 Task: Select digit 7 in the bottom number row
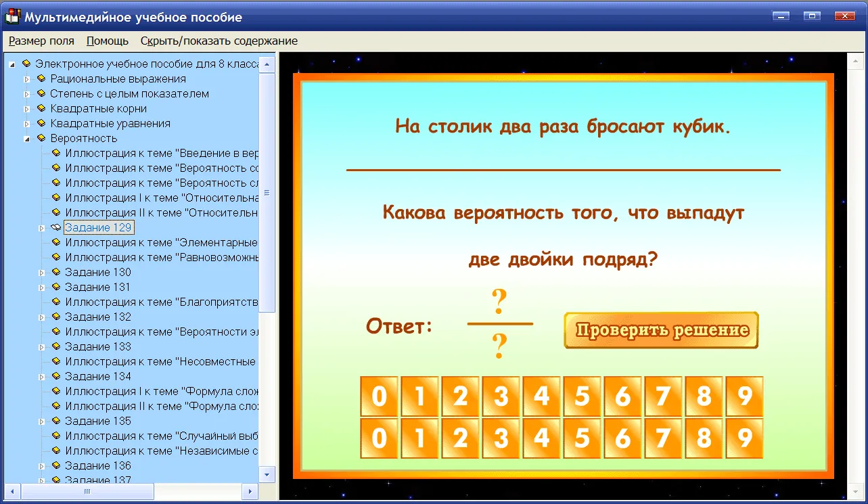coord(663,438)
